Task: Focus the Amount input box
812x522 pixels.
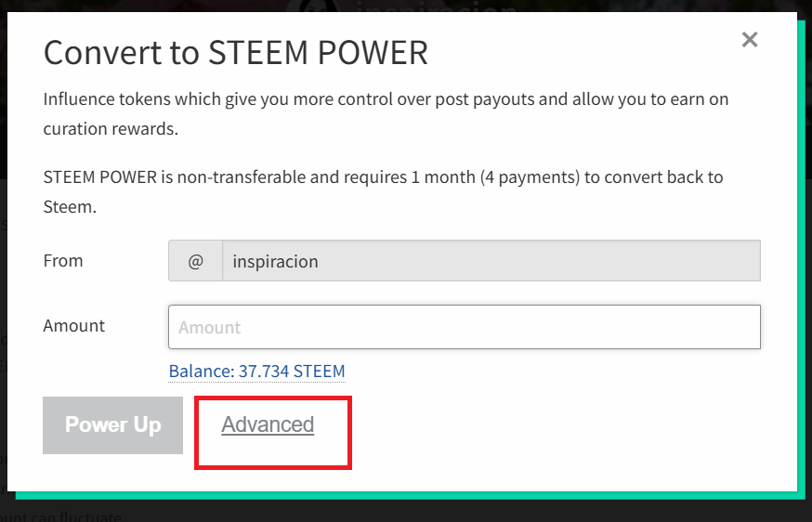Action: [465, 327]
